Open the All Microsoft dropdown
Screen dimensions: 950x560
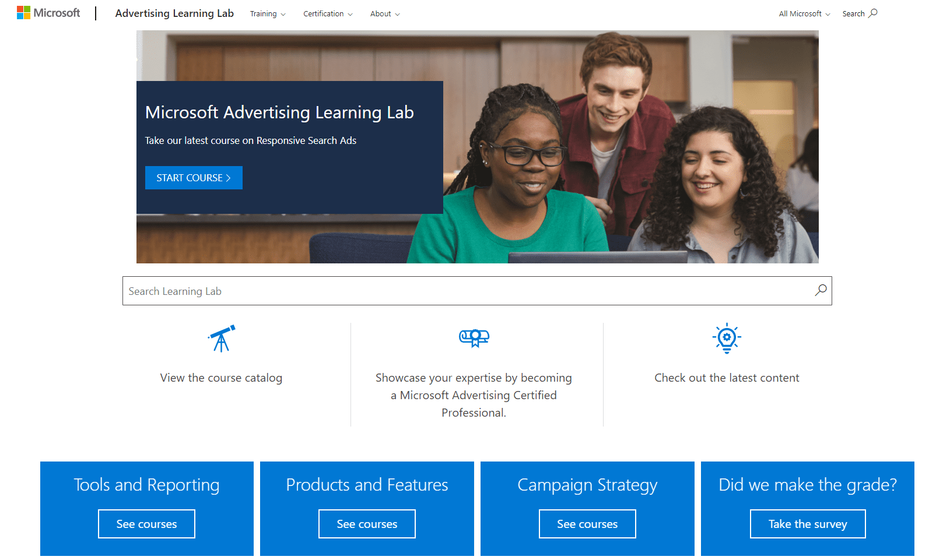pyautogui.click(x=803, y=13)
